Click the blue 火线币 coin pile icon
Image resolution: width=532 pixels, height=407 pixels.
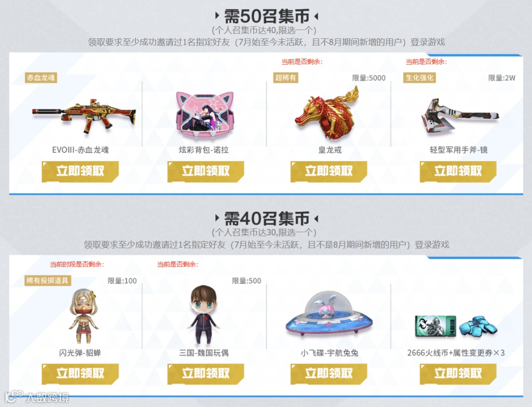(478, 326)
